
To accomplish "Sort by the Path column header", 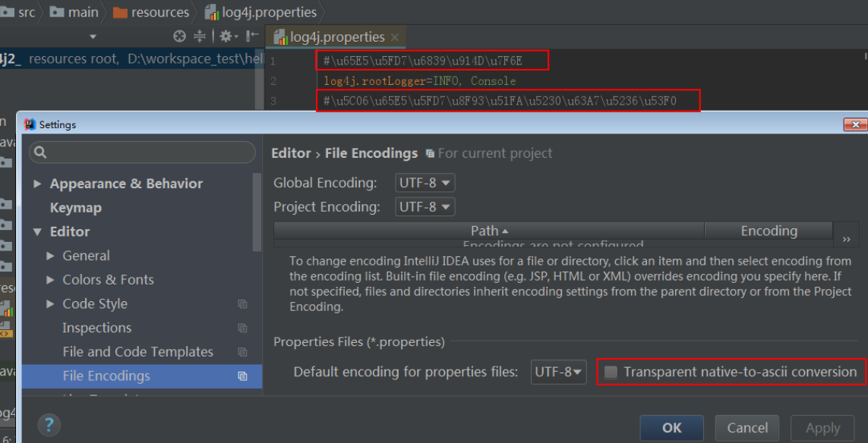I will (489, 231).
